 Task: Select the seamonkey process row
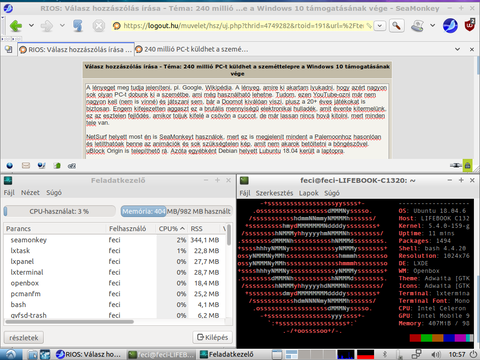pos(115,240)
